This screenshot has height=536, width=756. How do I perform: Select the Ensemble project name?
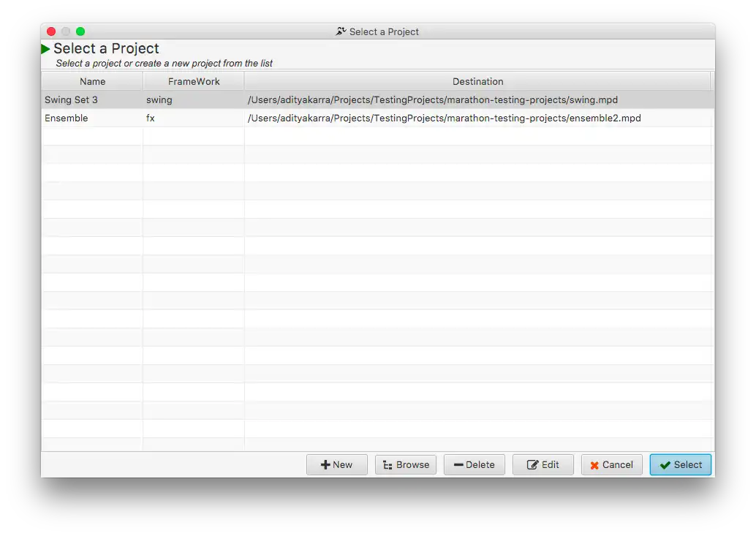(67, 118)
